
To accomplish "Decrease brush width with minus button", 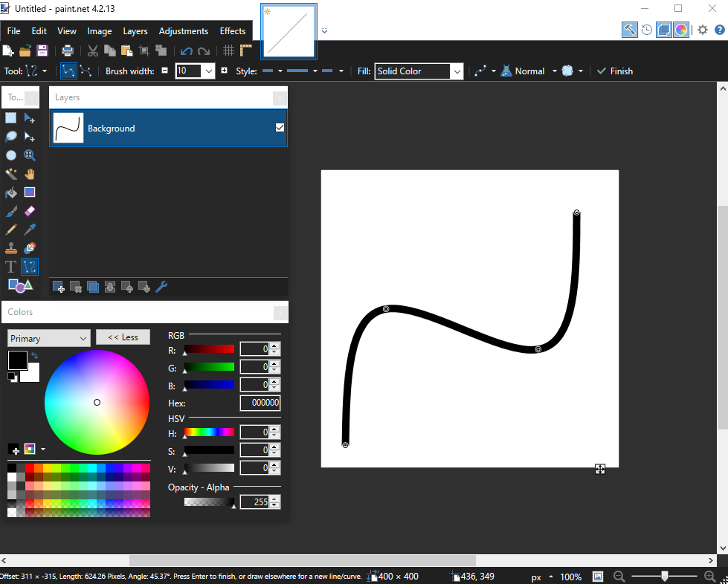I will (164, 71).
